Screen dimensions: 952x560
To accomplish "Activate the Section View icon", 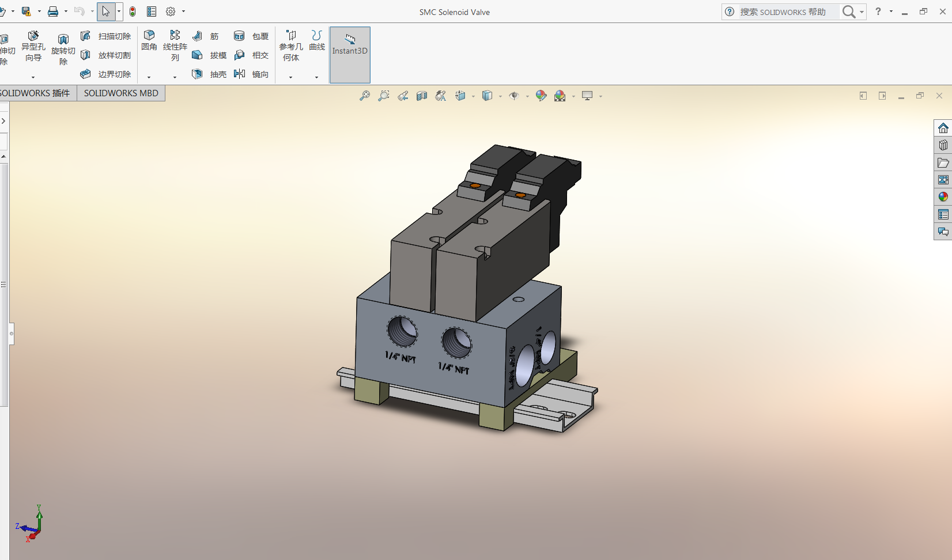I will 422,96.
